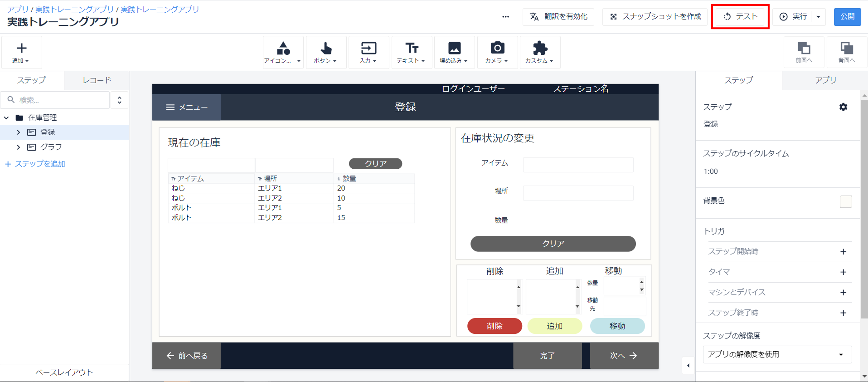Click the right panel vertical scrollbar
Image resolution: width=868 pixels, height=382 pixels.
(x=864, y=209)
